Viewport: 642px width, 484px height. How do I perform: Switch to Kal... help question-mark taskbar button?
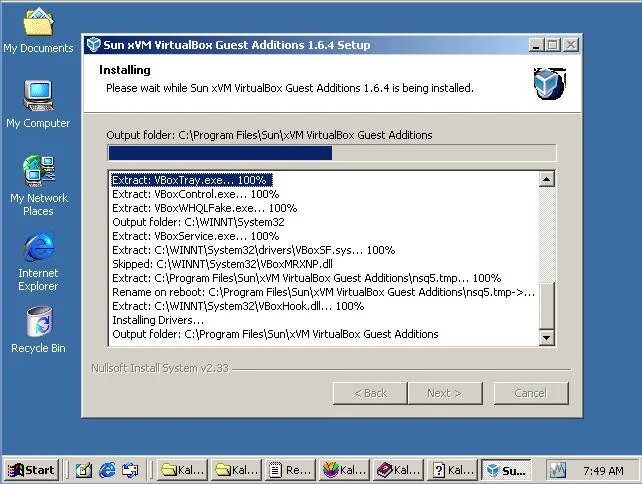pyautogui.click(x=452, y=470)
